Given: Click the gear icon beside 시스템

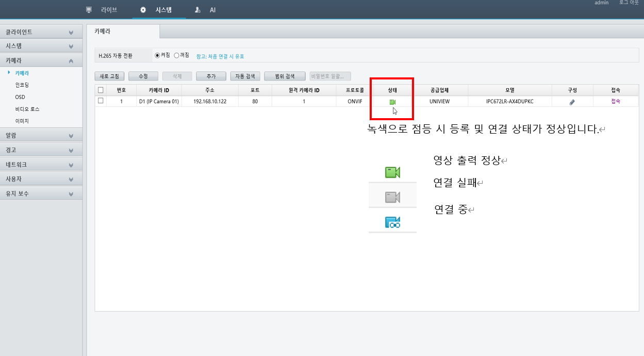Looking at the screenshot, I should (143, 10).
